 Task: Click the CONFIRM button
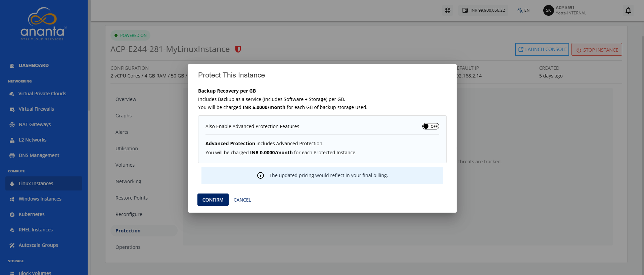coord(213,200)
